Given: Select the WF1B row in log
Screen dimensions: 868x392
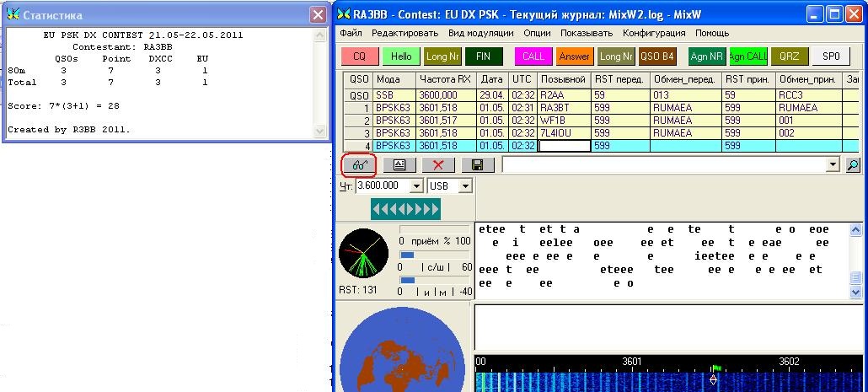Looking at the screenshot, I should click(x=563, y=121).
